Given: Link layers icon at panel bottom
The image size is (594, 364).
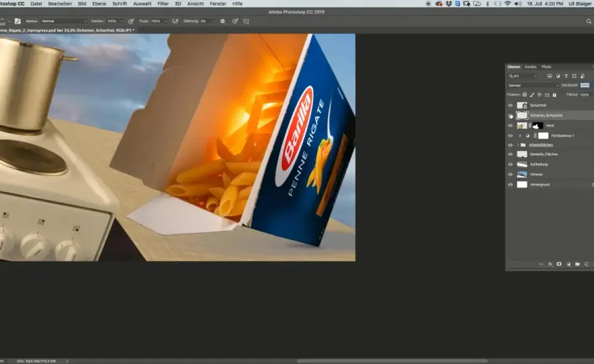Looking at the screenshot, I should tap(541, 264).
